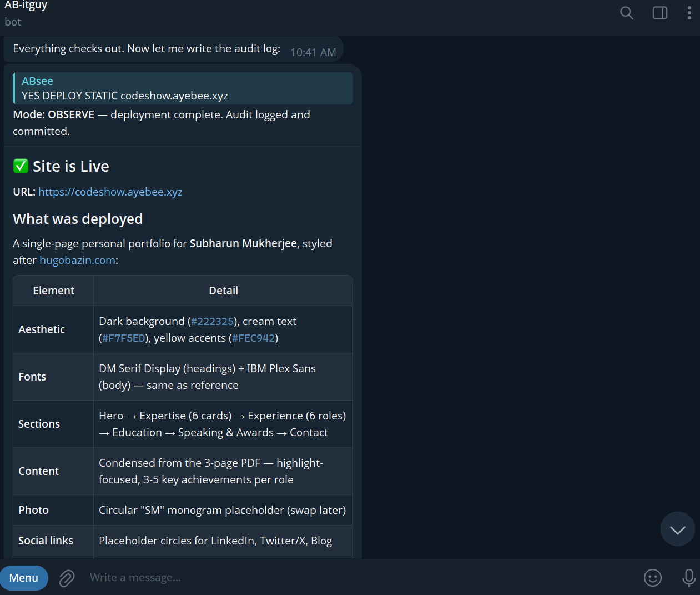Click the Subharun Mukherjee bold name
The height and width of the screenshot is (595, 700).
(243, 243)
